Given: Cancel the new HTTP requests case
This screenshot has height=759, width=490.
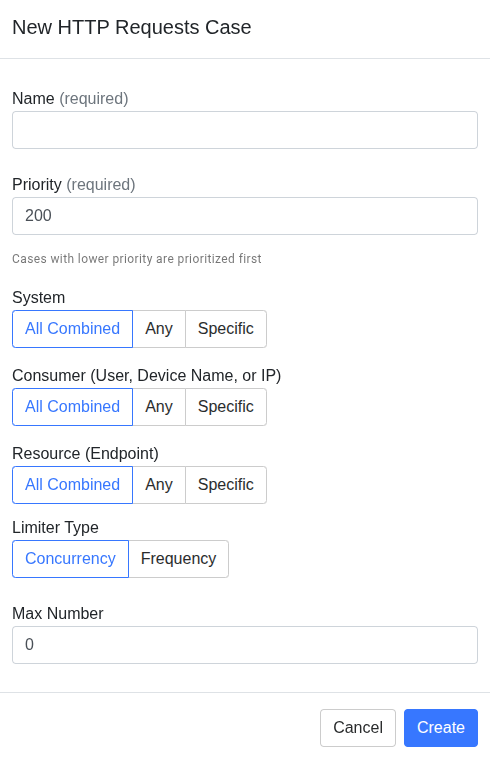Looking at the screenshot, I should coord(358,728).
